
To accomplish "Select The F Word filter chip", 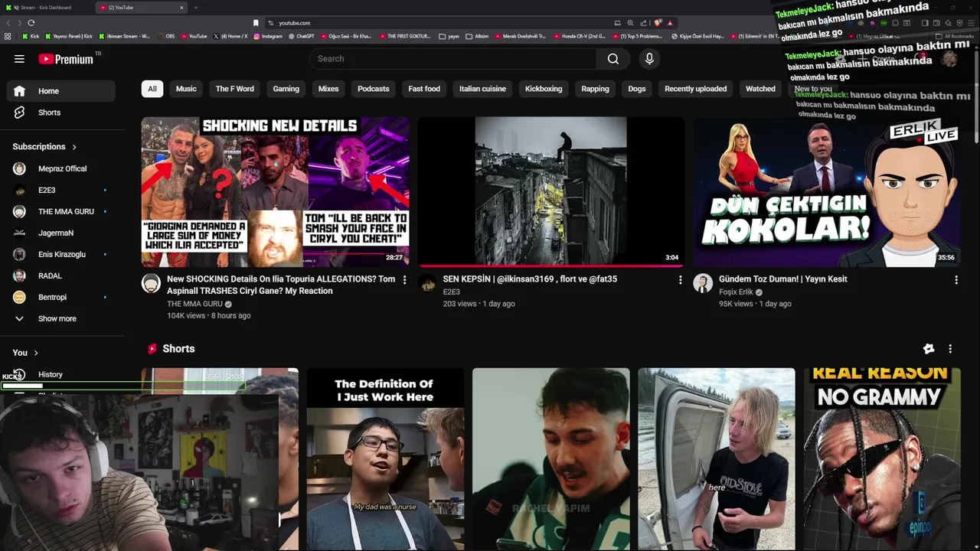I will click(234, 89).
